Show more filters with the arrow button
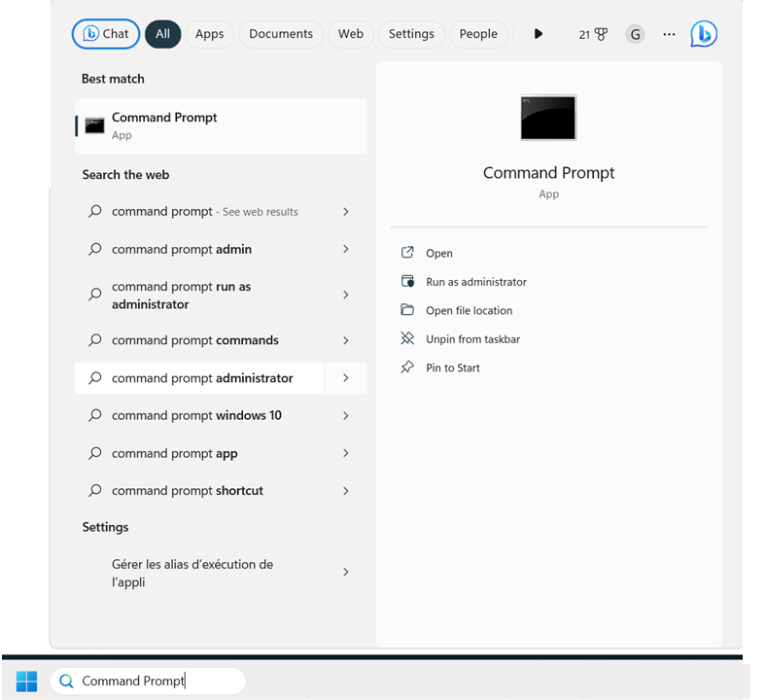The image size is (767, 700). coord(539,34)
